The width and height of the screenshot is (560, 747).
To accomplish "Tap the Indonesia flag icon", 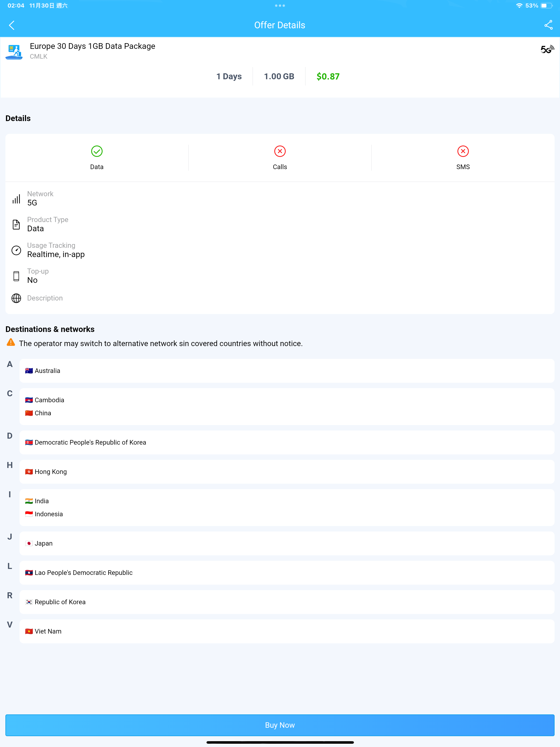I will point(29,514).
